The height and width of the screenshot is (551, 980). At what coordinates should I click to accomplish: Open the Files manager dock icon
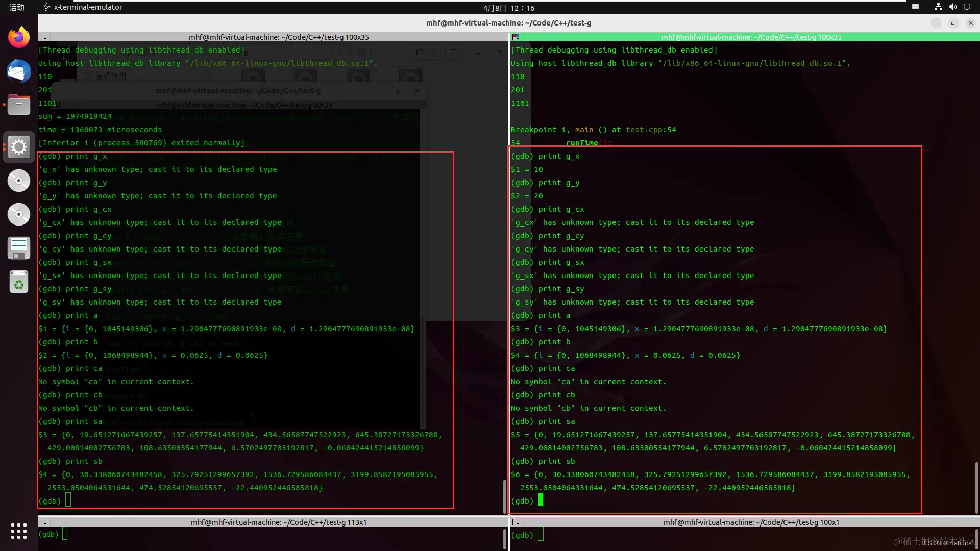click(19, 105)
